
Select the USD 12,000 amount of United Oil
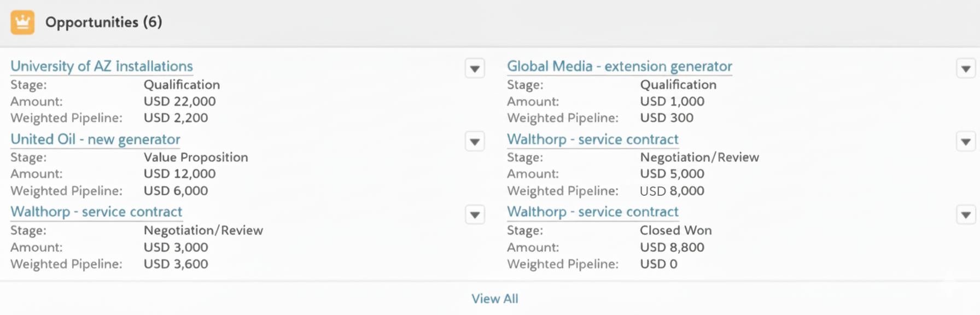pos(179,174)
